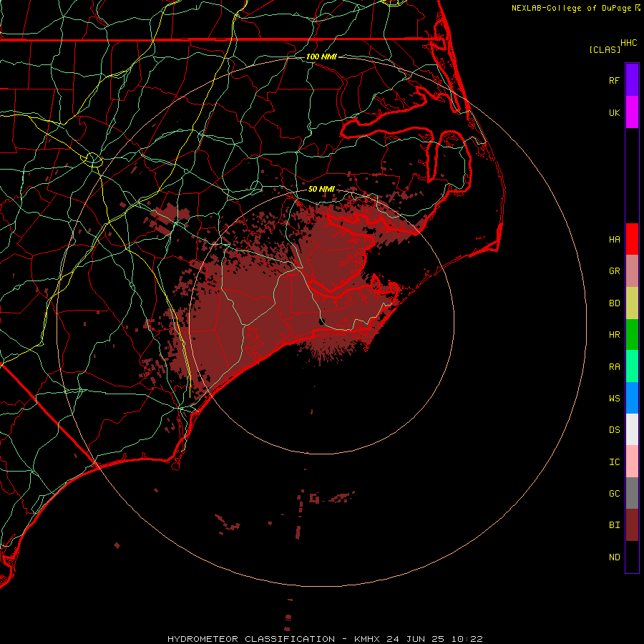Click the WS legend label
This screenshot has height=644, width=644.
614,399
